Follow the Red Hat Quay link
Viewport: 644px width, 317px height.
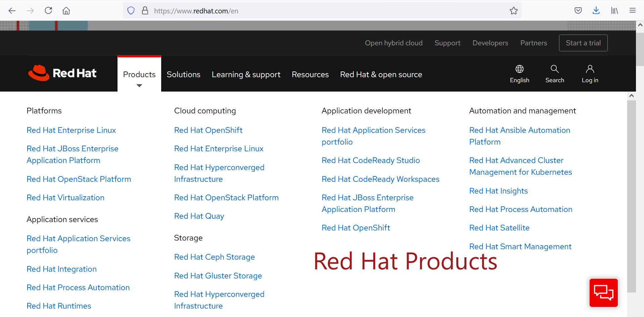(199, 216)
